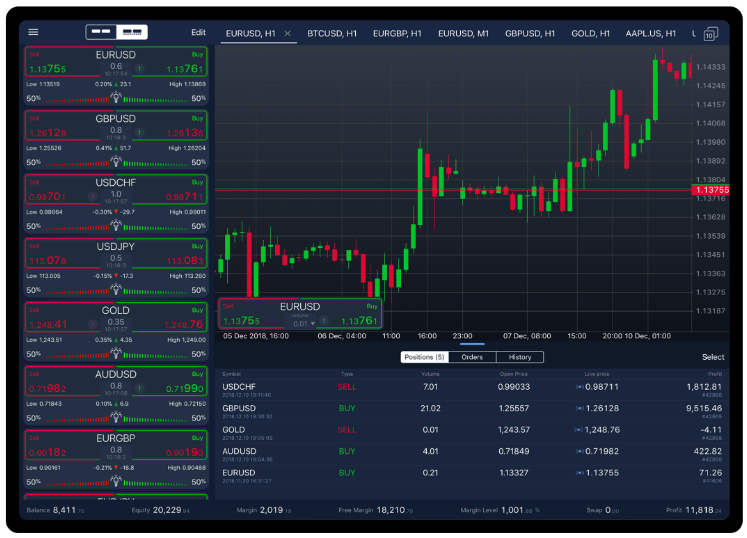Switch watchlist to detailed card view

(132, 32)
